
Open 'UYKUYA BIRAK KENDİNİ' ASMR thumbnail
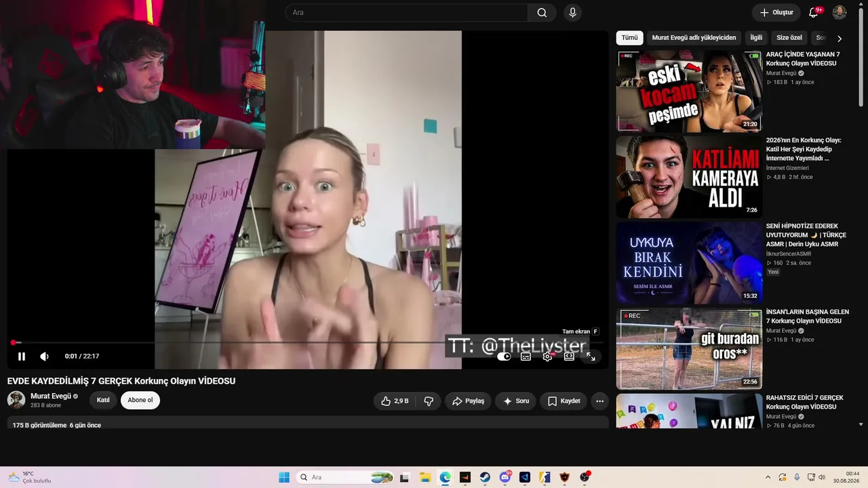coord(689,263)
